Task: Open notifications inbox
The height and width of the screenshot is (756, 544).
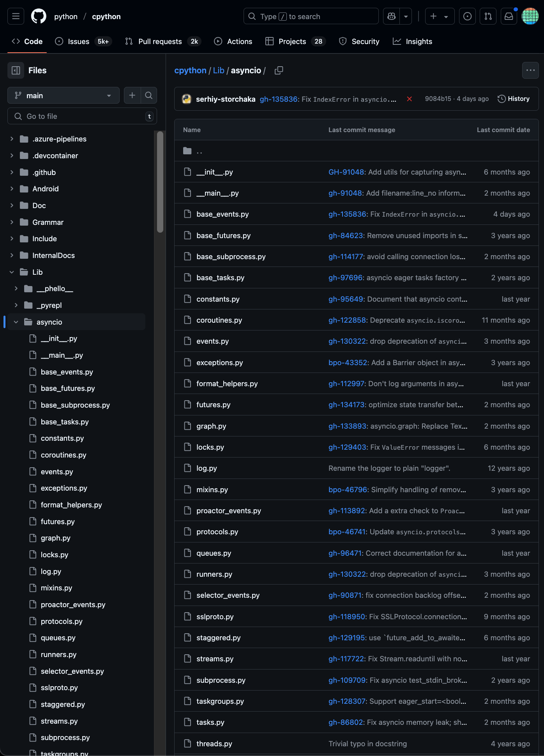Action: click(509, 16)
